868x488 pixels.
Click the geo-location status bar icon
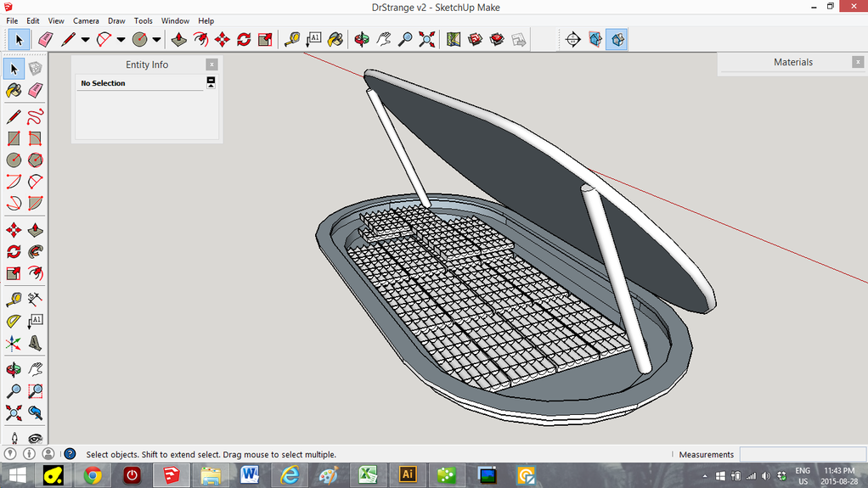coord(10,454)
